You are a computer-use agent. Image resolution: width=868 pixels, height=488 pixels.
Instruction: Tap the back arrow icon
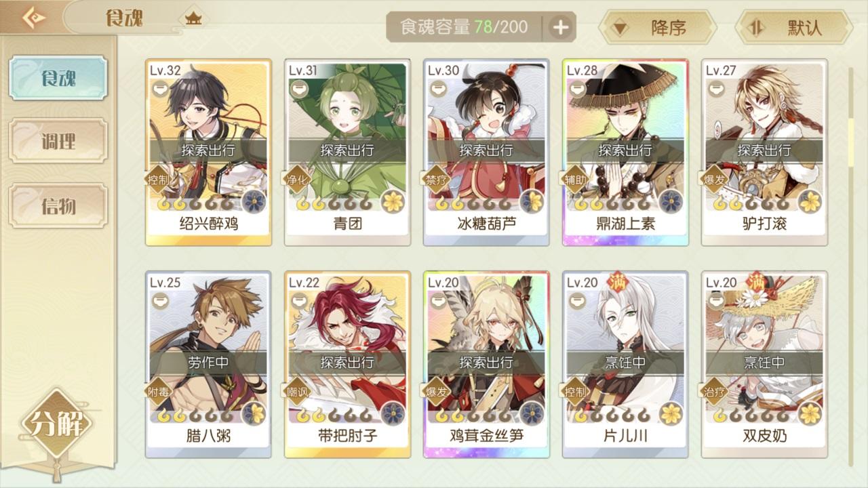pyautogui.click(x=32, y=17)
